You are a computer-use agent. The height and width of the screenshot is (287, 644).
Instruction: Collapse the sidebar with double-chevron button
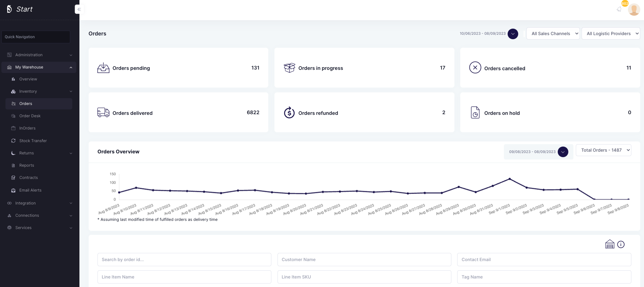pyautogui.click(x=79, y=9)
